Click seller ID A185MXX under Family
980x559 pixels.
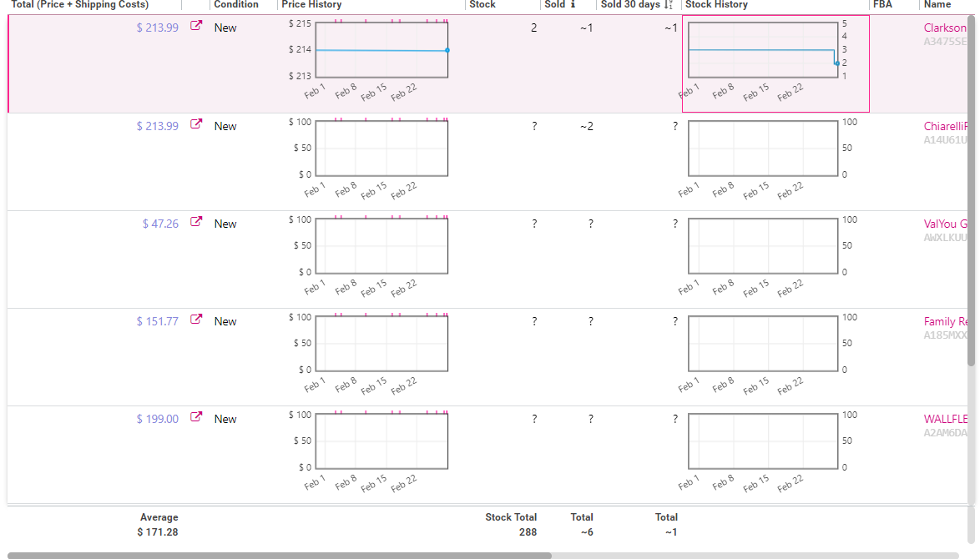click(945, 335)
